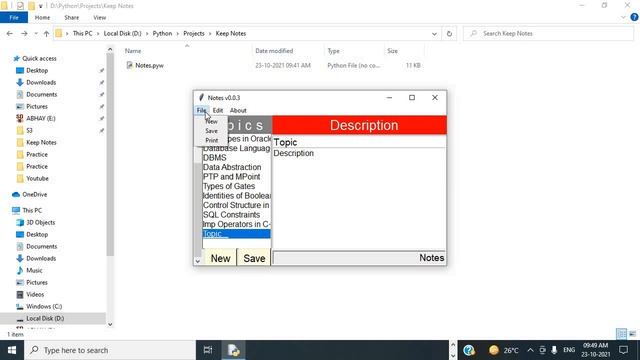Click the New button in Notes

point(220,258)
